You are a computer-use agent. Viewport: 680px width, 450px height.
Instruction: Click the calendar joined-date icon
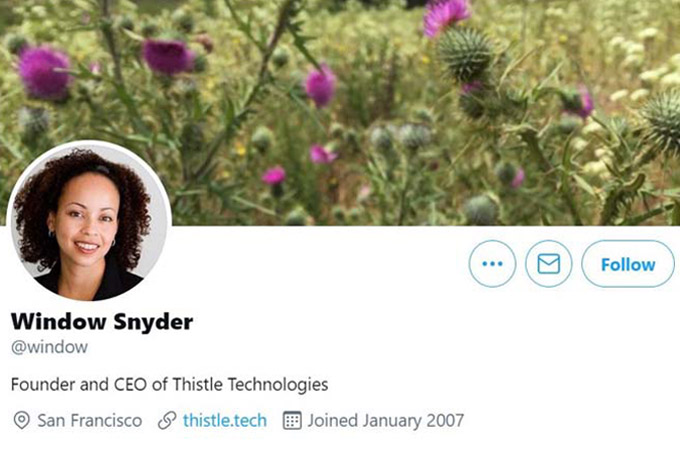[x=292, y=421]
